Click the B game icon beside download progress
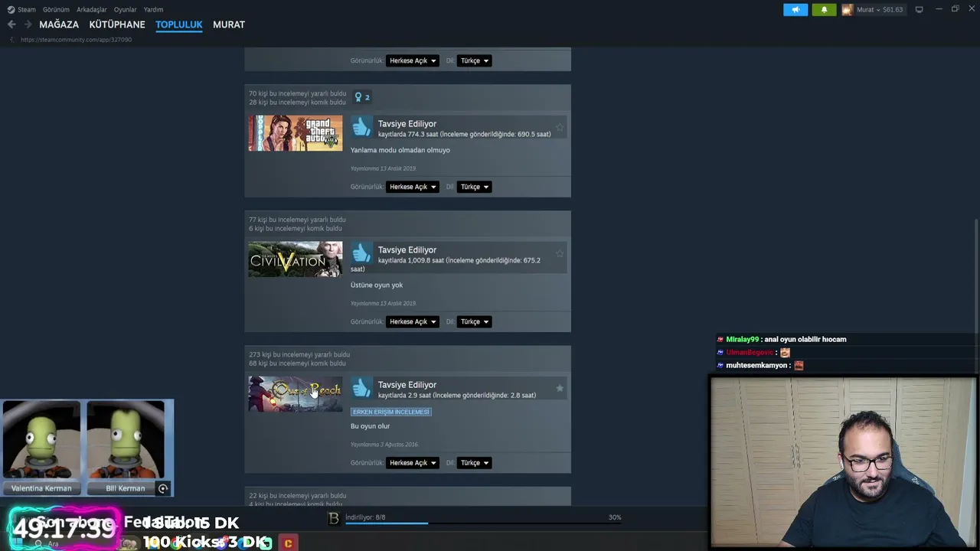 click(x=333, y=518)
